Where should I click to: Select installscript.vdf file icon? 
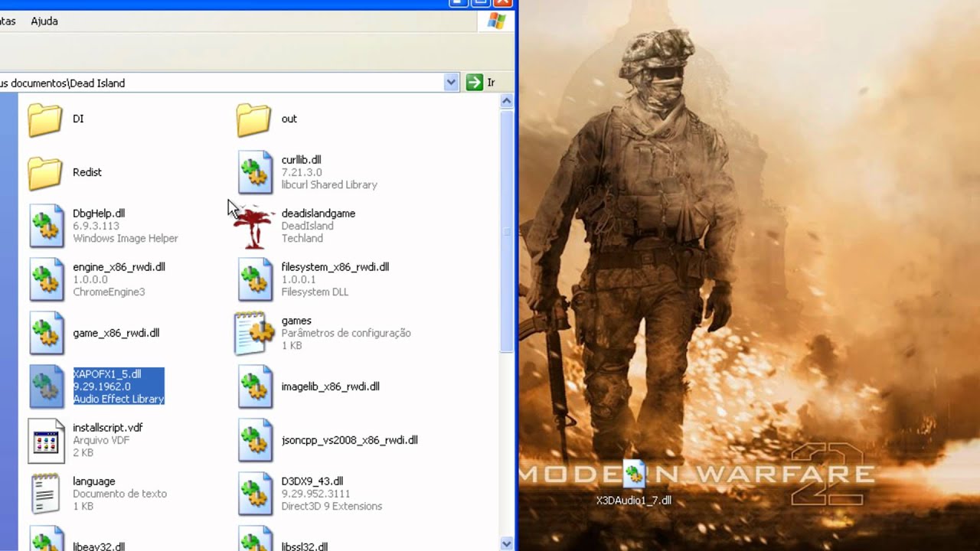click(47, 441)
